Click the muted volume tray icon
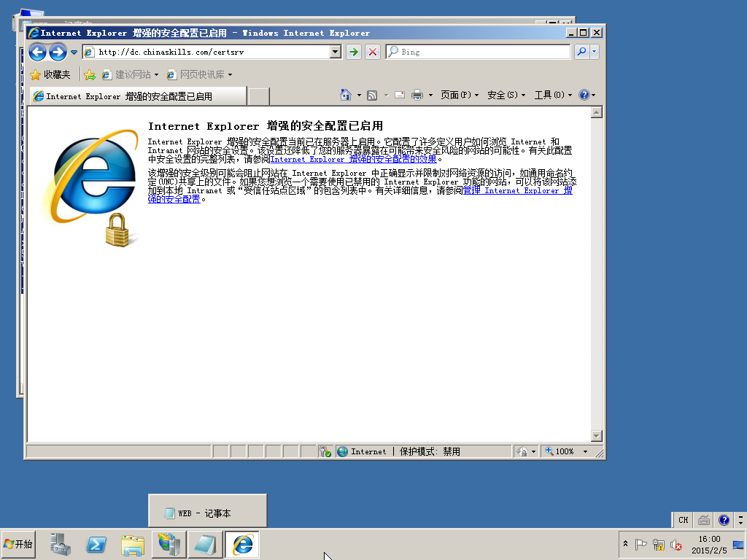Viewport: 747px width, 560px height. coord(676,544)
